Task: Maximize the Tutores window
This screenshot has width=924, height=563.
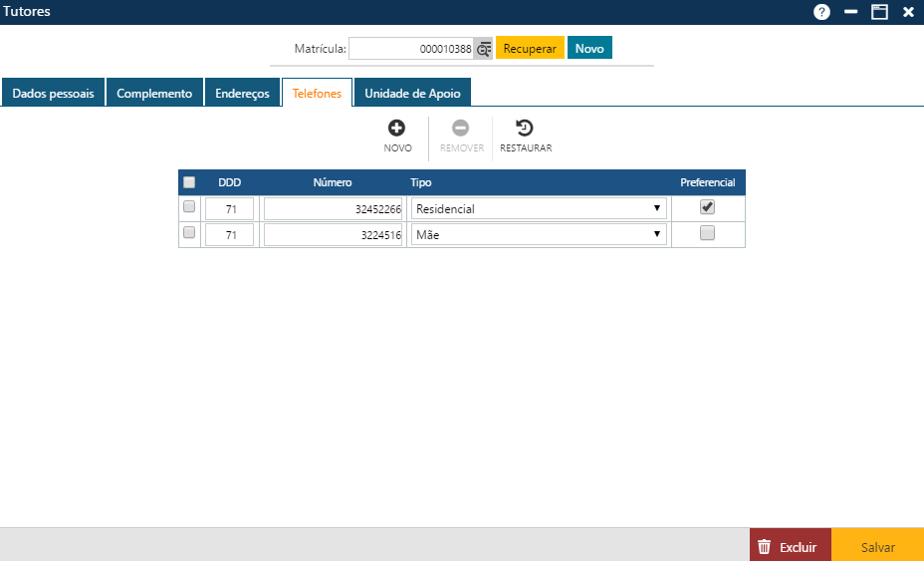Action: pos(879,12)
